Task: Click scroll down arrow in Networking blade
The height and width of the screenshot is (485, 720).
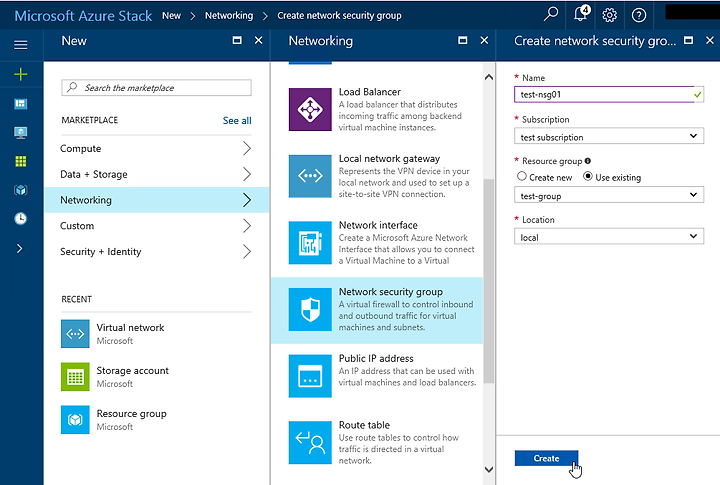Action: 489,469
